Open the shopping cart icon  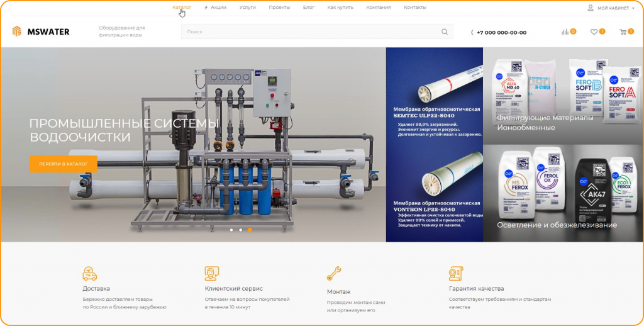point(623,32)
